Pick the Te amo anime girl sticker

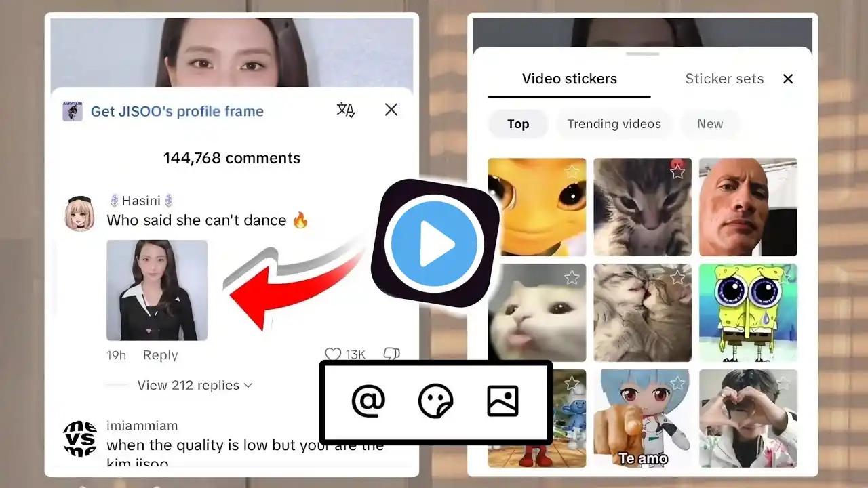[x=643, y=418]
